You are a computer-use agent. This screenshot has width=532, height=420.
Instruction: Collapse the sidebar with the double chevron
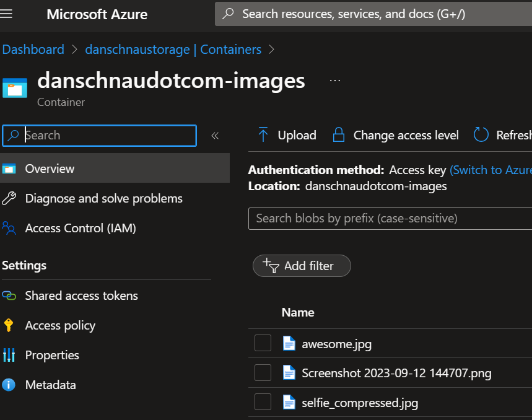(x=215, y=136)
